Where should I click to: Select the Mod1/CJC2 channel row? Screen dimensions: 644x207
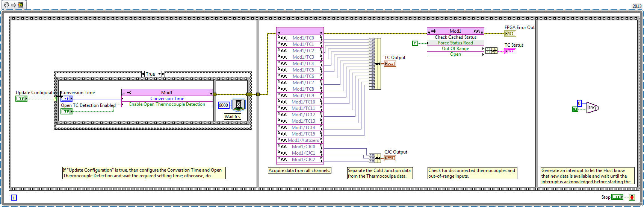300,159
